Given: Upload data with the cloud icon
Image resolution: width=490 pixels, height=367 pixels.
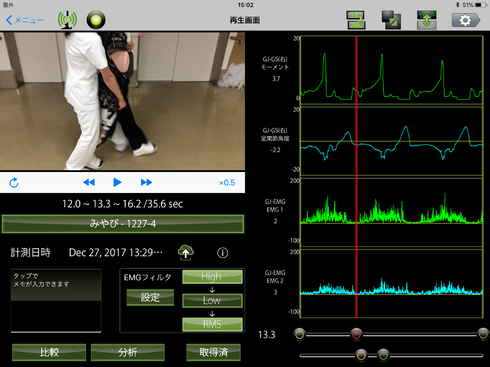Looking at the screenshot, I should pos(186,252).
